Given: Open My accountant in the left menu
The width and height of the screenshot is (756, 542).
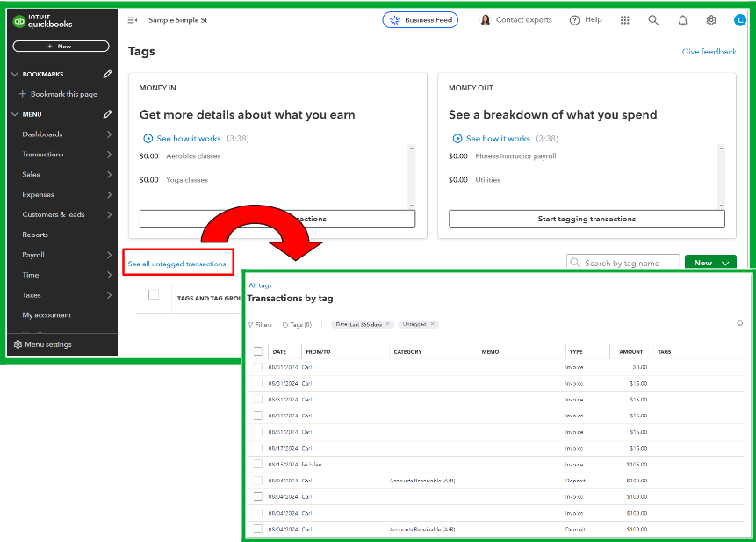Looking at the screenshot, I should pos(47,315).
